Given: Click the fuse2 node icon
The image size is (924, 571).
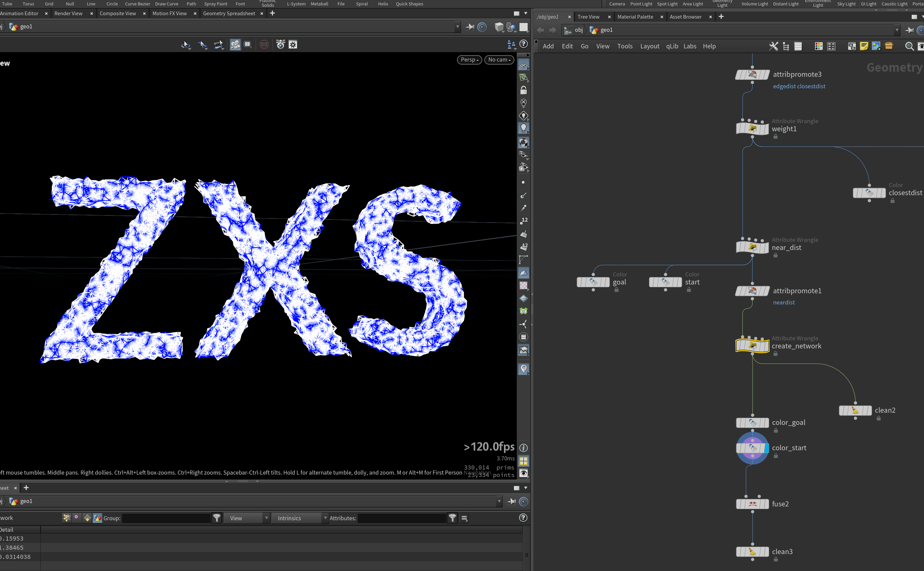Looking at the screenshot, I should 752,504.
